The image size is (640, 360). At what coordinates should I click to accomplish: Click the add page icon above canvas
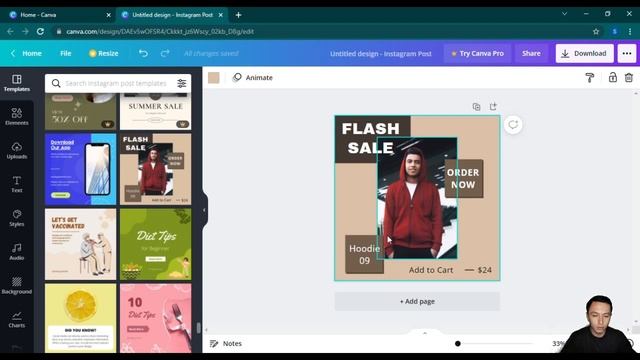pos(493,107)
